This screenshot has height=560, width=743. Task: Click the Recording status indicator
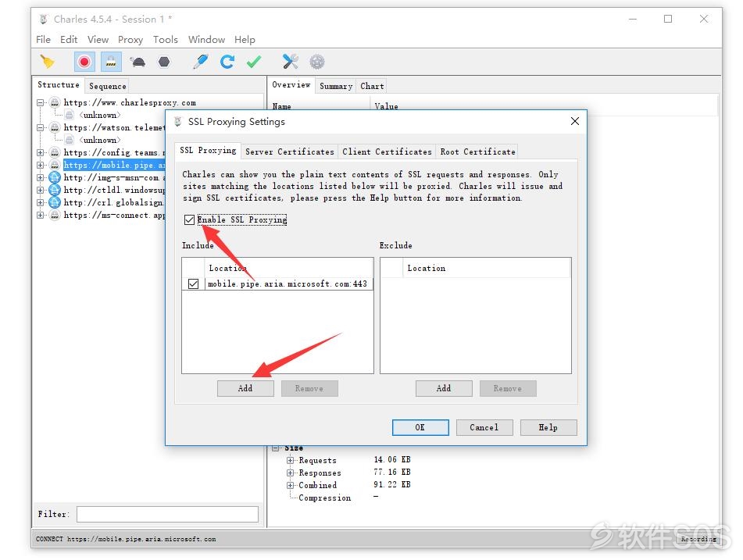click(x=698, y=539)
